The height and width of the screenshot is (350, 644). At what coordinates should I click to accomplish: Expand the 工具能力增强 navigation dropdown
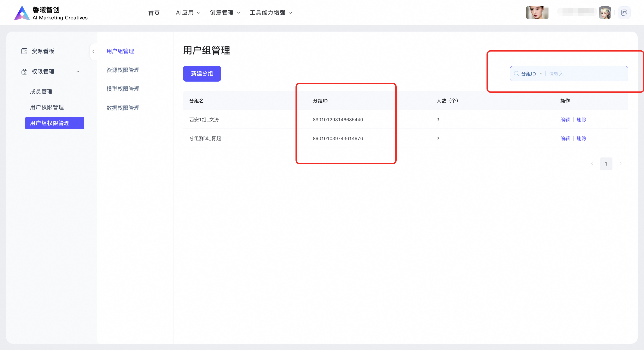tap(271, 13)
